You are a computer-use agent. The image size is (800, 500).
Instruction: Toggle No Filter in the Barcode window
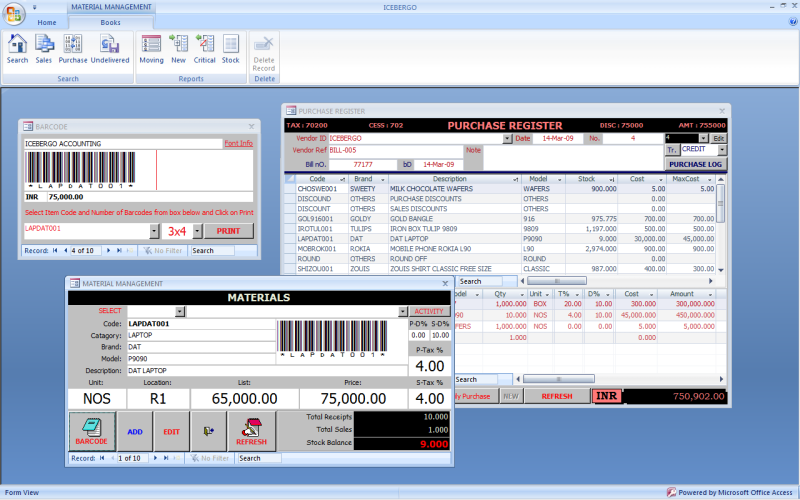tap(163, 251)
